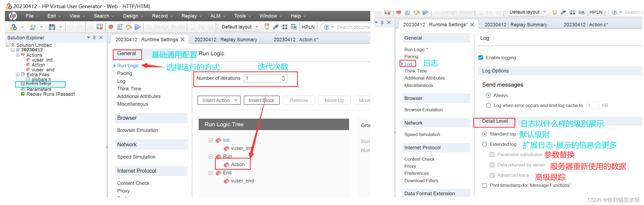
Task: Switch to Action.c* tab in Log window
Action: coord(586,25)
